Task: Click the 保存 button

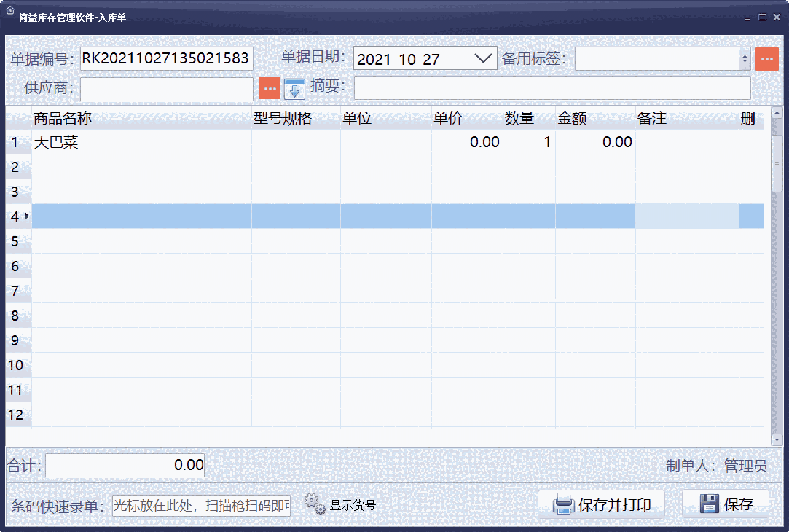Action: pos(726,504)
